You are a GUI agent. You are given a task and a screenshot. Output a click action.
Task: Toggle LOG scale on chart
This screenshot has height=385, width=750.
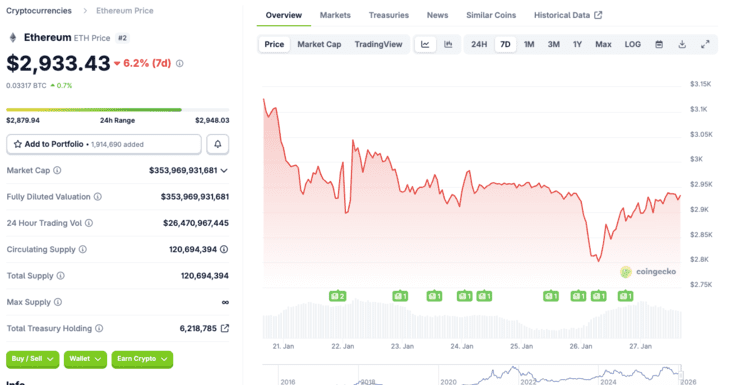632,44
